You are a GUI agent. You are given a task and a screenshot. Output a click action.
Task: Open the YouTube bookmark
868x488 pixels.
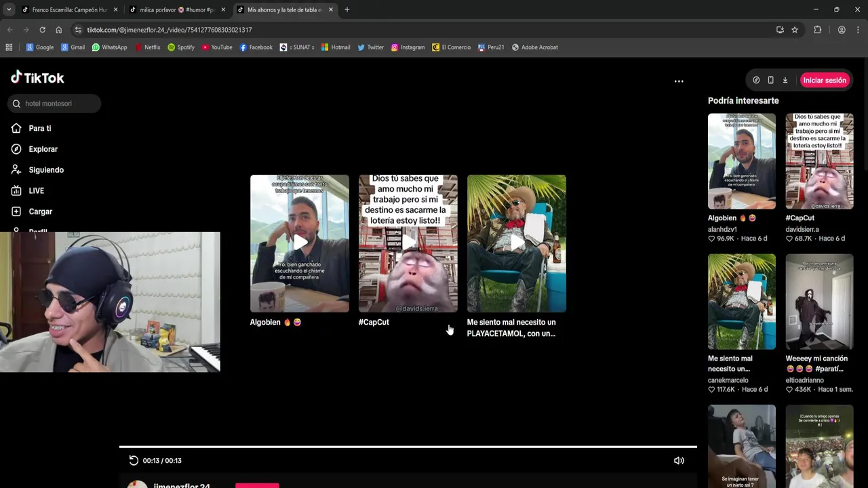217,47
